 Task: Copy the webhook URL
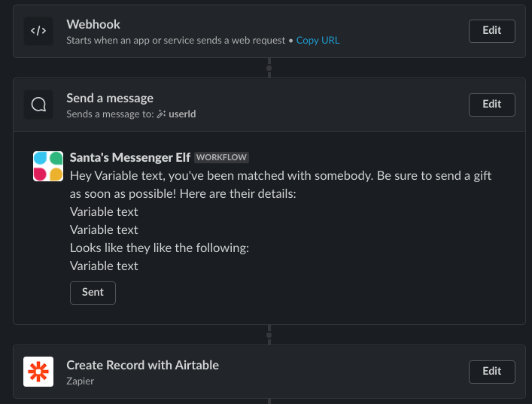click(318, 40)
